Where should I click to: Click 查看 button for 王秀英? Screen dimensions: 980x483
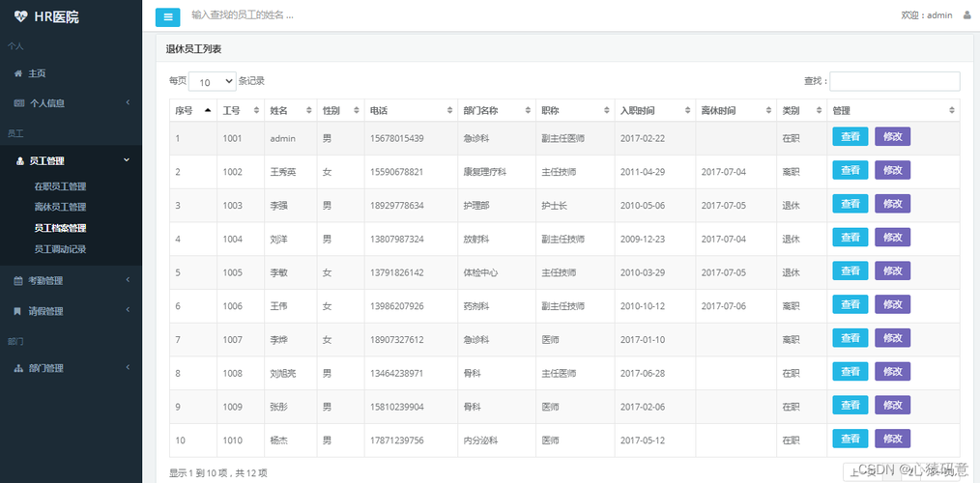point(850,170)
